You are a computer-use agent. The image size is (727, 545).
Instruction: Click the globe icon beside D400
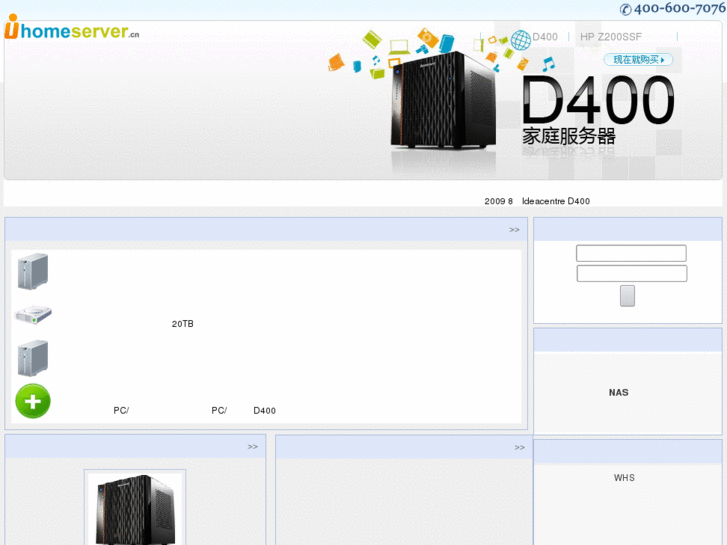521,40
